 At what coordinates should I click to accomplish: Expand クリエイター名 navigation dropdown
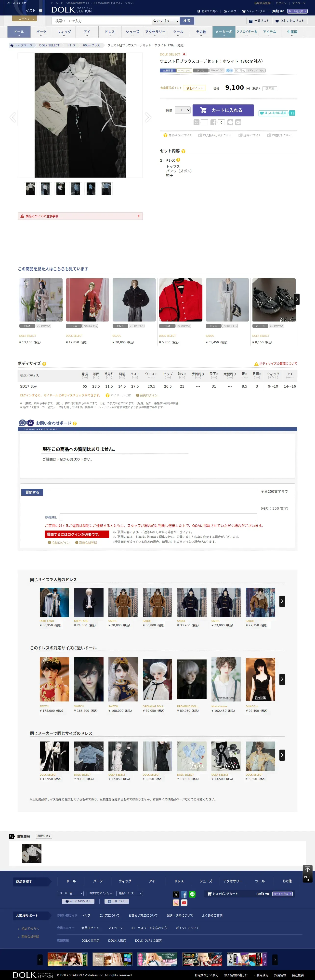pos(247,32)
